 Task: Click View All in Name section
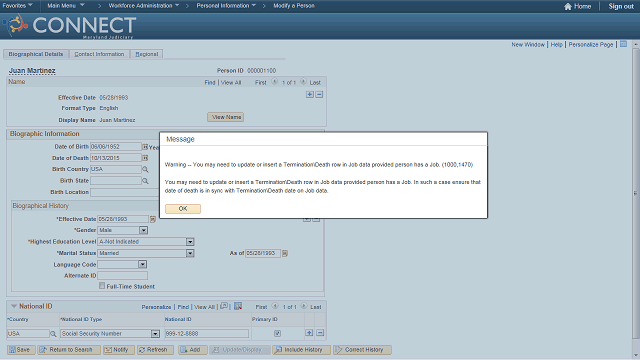coord(231,82)
